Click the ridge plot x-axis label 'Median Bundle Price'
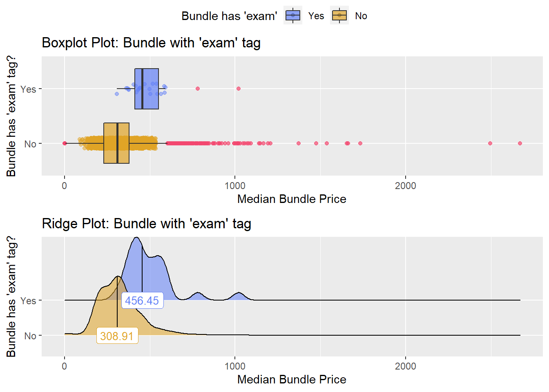This screenshot has height=392, width=549. click(x=292, y=379)
